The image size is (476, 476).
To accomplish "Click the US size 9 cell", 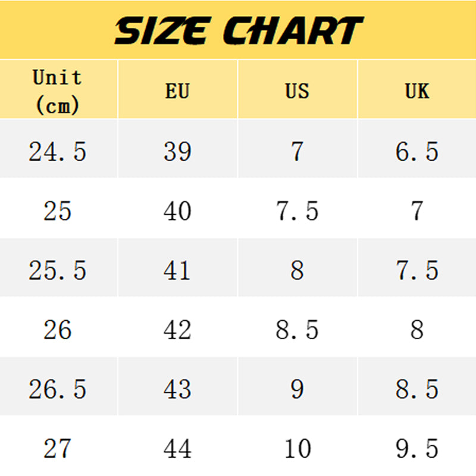I will pos(297,386).
